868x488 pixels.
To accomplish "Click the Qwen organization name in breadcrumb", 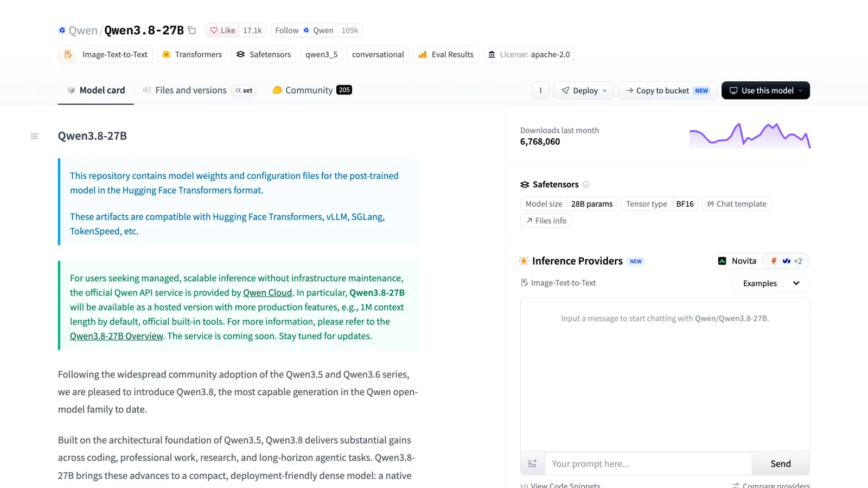I will (83, 30).
